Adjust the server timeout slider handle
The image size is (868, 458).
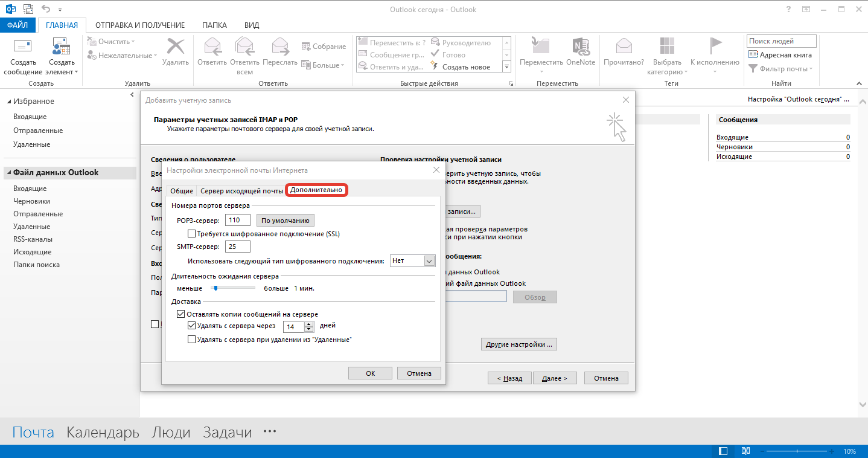[x=215, y=288]
